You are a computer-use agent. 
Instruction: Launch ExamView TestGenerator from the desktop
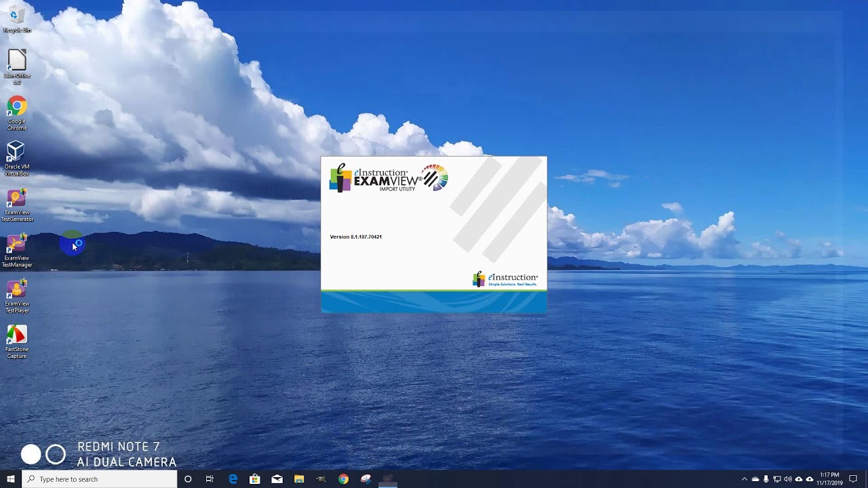click(17, 205)
